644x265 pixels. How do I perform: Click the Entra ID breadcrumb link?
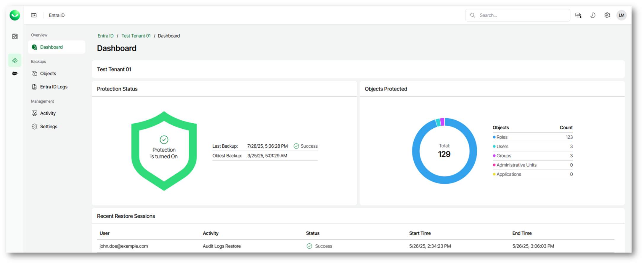tap(105, 36)
